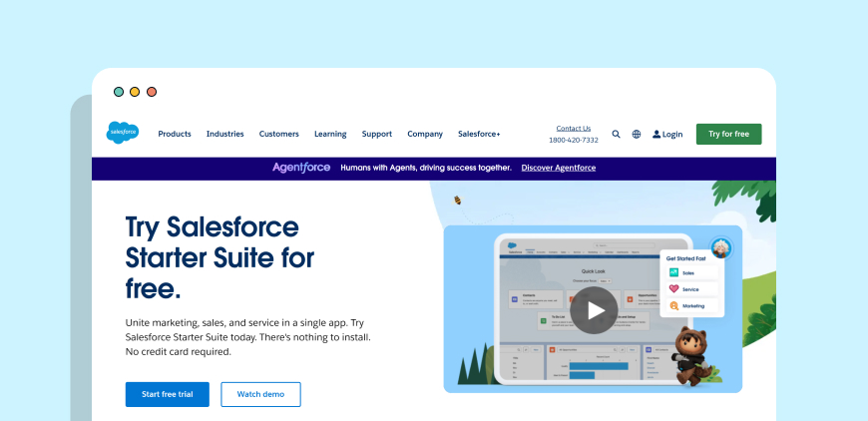Select Marketing in Get Started Fast card

pyautogui.click(x=692, y=305)
